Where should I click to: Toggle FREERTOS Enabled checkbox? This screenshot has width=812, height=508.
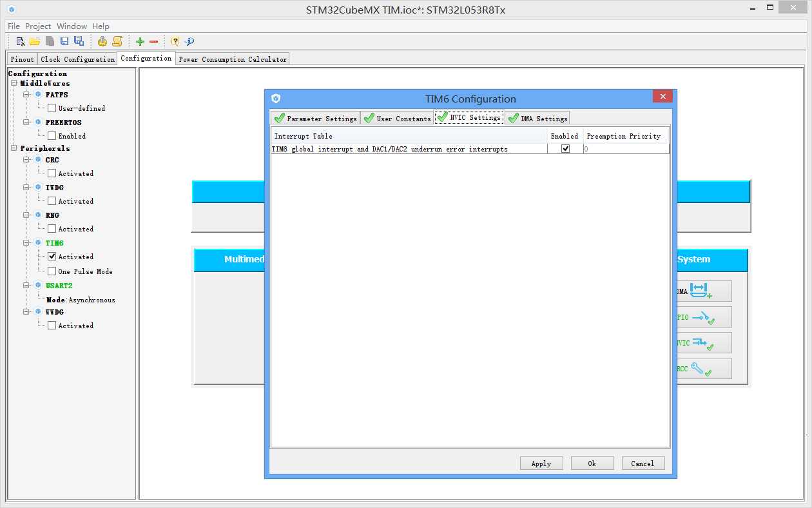coord(52,135)
